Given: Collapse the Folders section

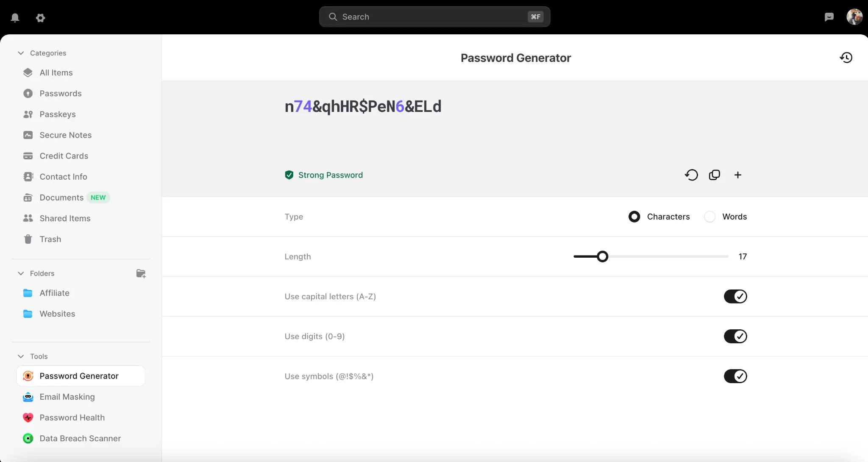Looking at the screenshot, I should [x=21, y=273].
